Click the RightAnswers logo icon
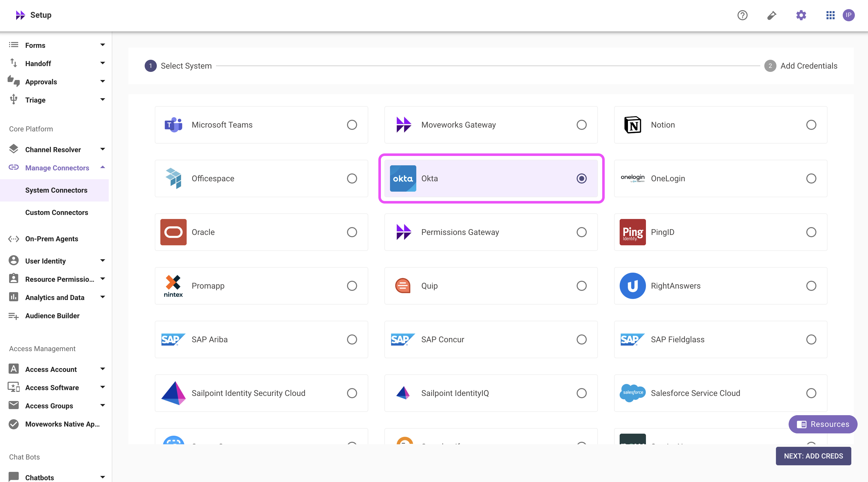The image size is (868, 482). (633, 286)
